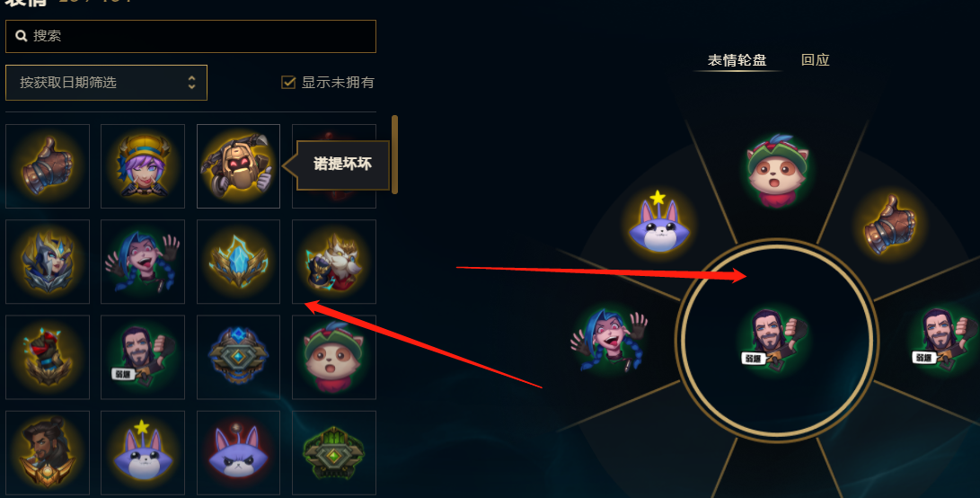Toggle the 显示未拥有 checkbox
The image size is (980, 498).
(288, 82)
